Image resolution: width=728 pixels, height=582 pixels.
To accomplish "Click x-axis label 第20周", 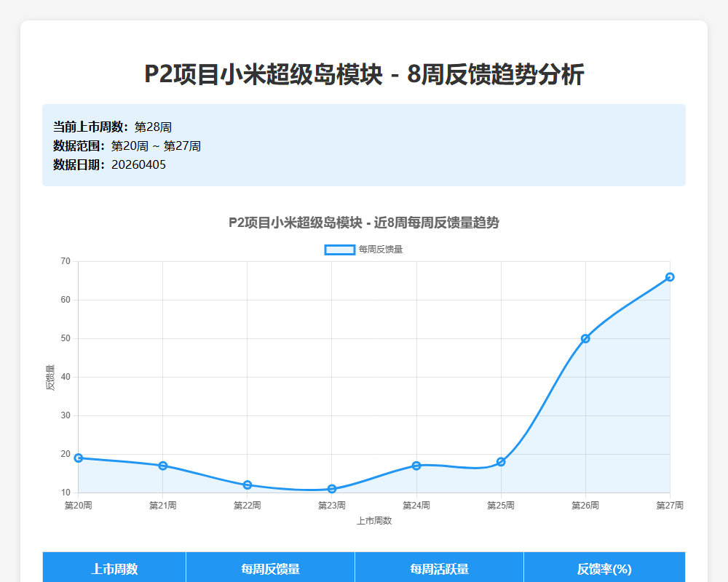I will point(79,506).
